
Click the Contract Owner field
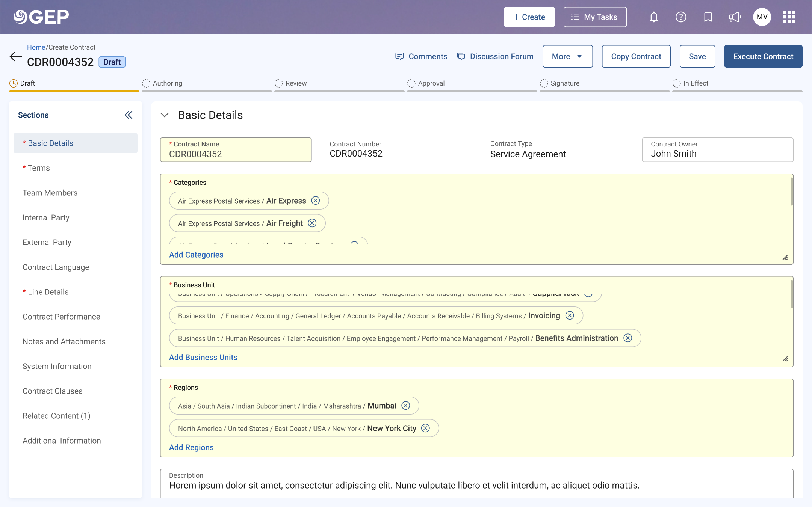(718, 150)
